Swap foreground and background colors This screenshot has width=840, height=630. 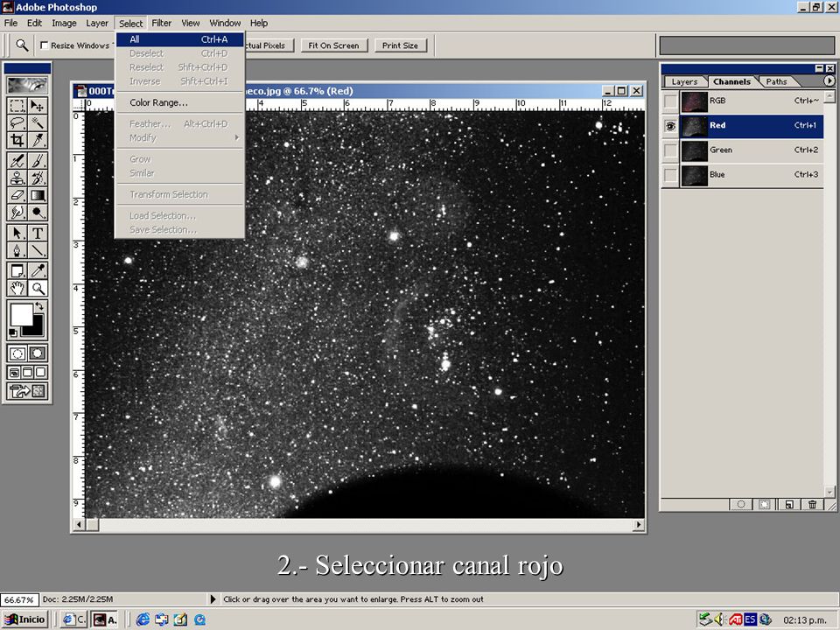point(39,307)
